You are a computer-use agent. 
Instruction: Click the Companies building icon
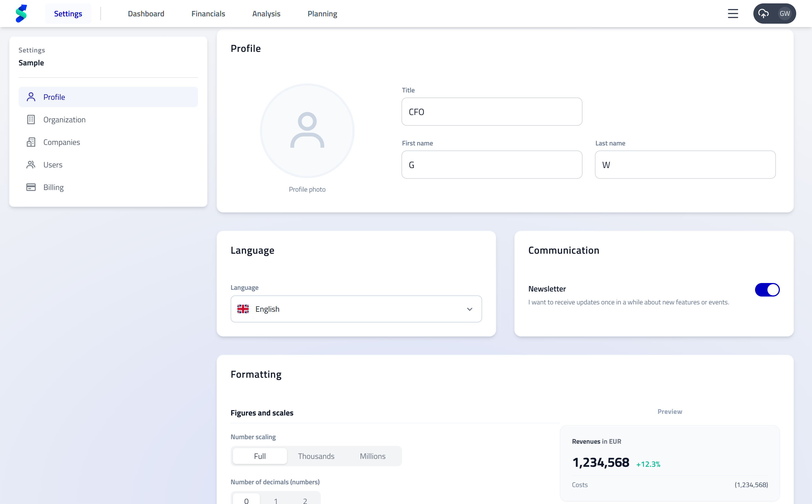click(x=31, y=142)
